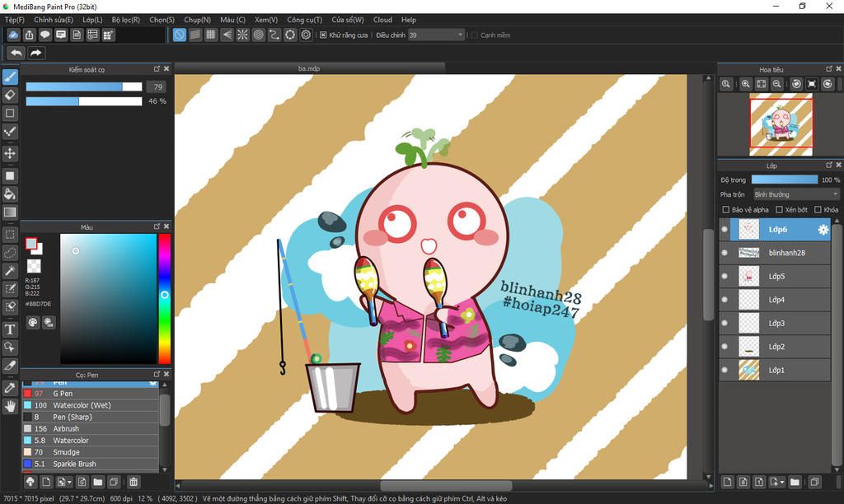Hide the Lớp1 layer visibility dot

click(x=724, y=370)
